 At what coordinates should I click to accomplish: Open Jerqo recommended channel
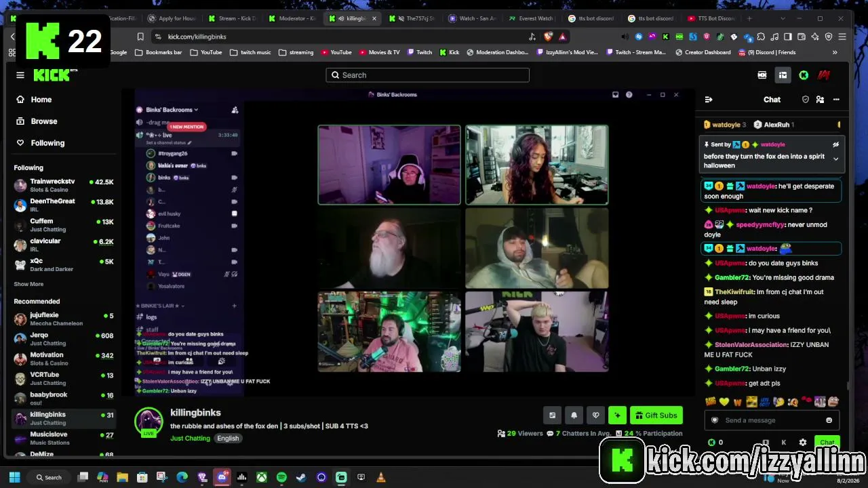tap(63, 338)
